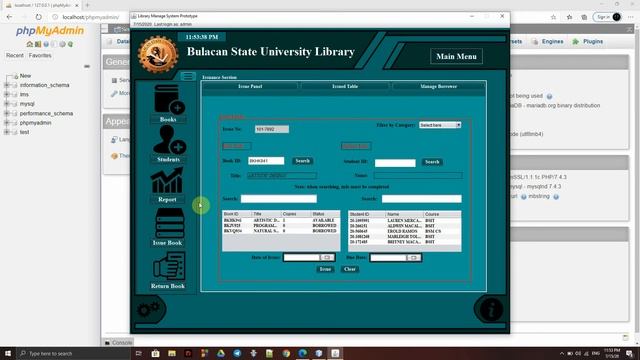Viewport: 640px width, 360px height.
Task: Click the Main Menu button
Action: coord(456,56)
